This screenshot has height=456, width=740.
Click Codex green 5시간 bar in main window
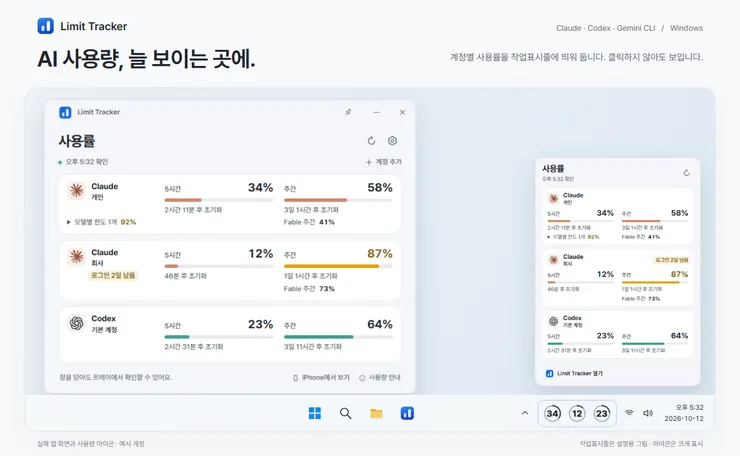coord(219,337)
